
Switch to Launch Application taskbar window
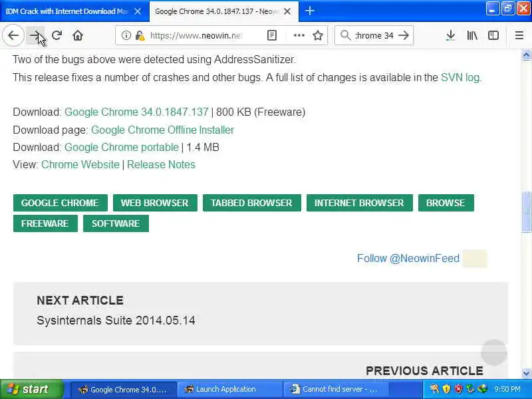pos(229,389)
